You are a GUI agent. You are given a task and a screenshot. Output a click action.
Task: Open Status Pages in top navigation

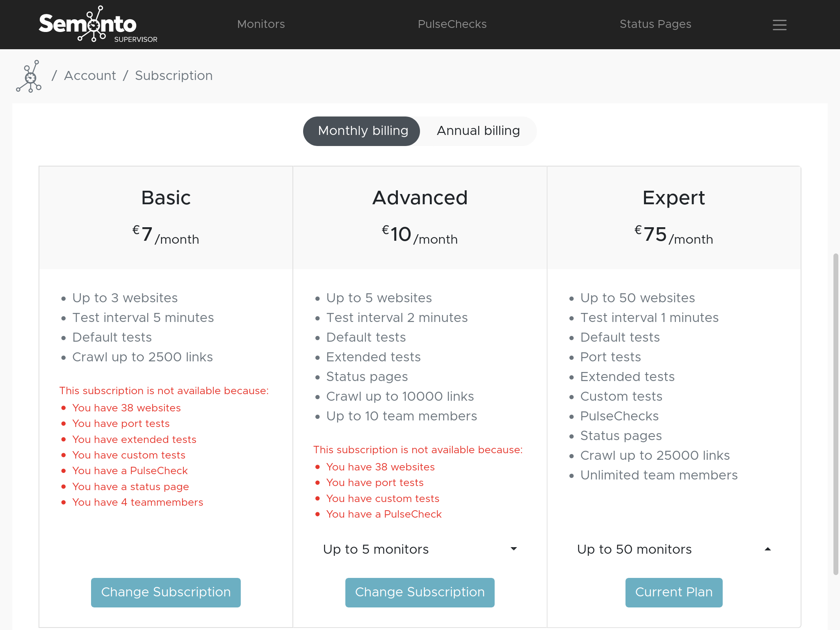point(655,24)
